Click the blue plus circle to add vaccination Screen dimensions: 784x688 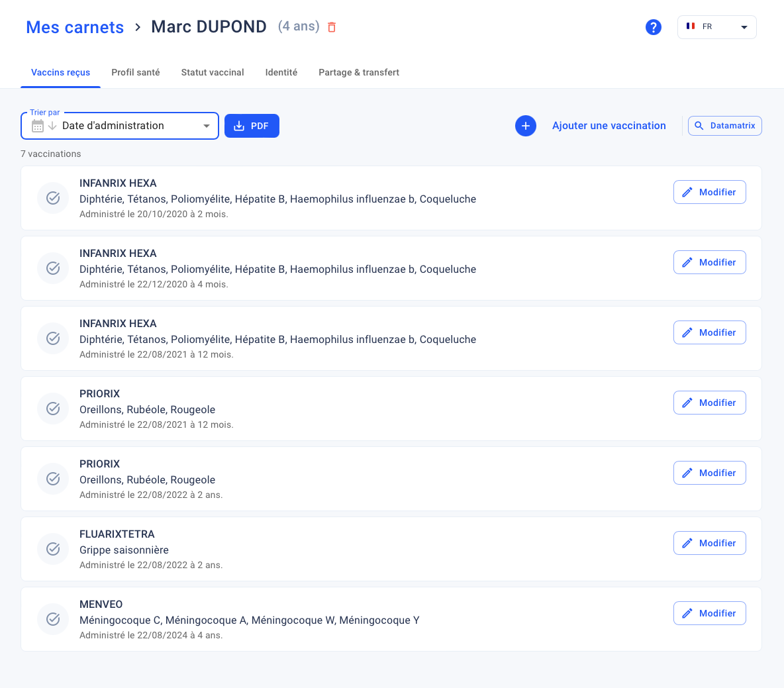click(x=526, y=126)
